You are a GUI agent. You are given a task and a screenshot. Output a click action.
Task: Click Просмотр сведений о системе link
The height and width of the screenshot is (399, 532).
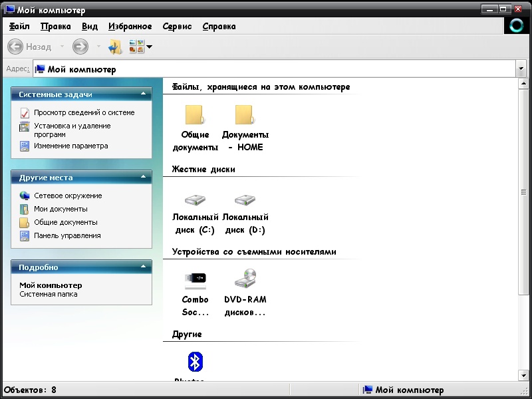pos(84,112)
